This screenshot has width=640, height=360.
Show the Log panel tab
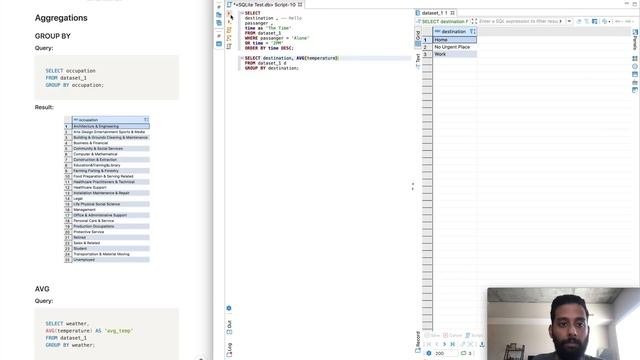[229, 349]
